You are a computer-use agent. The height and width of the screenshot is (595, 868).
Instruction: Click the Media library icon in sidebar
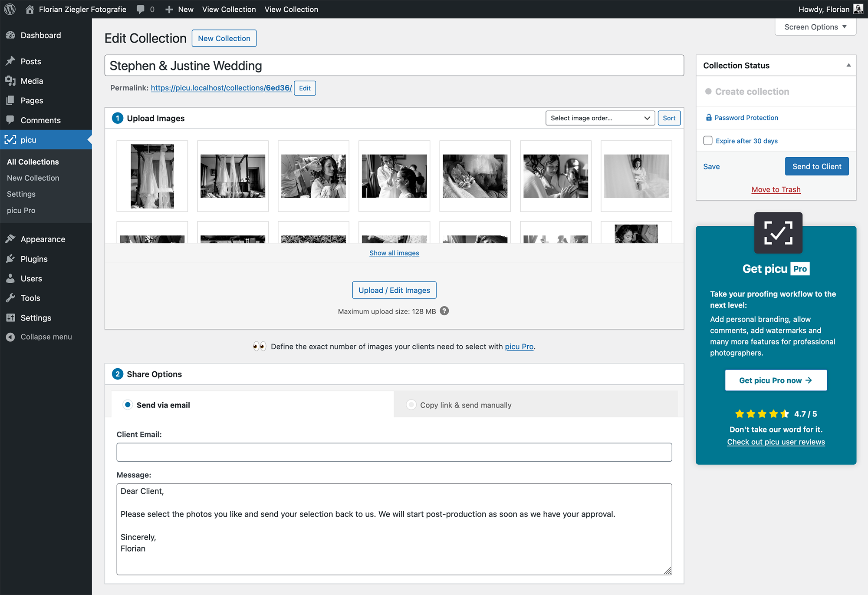pos(9,81)
